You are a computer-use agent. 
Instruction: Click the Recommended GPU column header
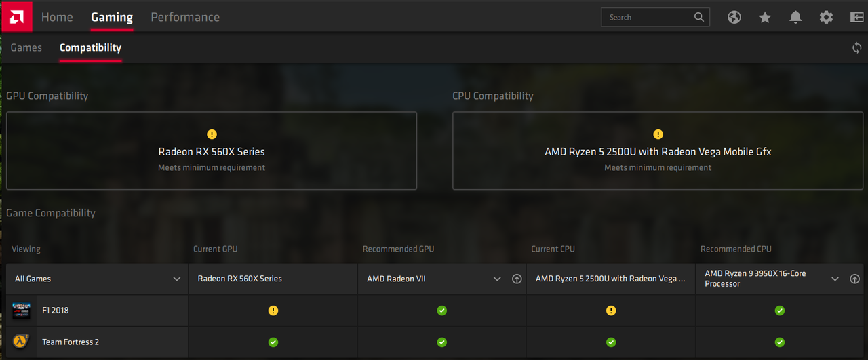398,249
